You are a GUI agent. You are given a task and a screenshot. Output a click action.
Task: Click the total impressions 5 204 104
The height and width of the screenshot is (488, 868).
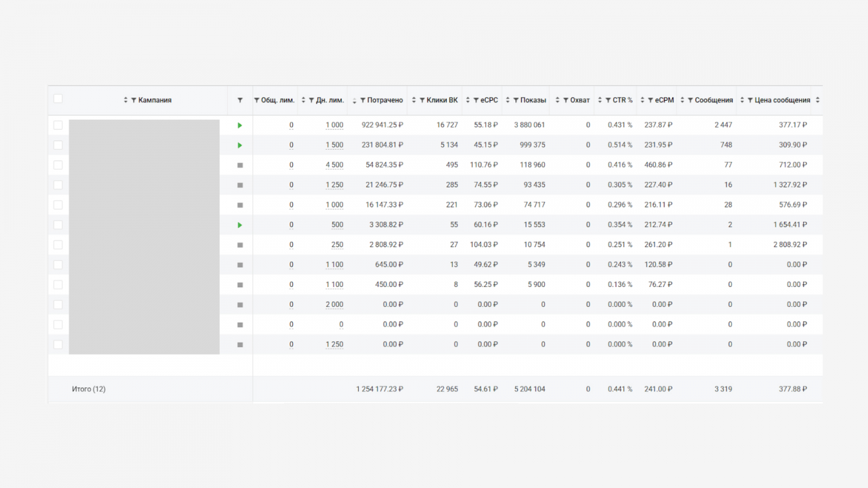[x=530, y=389]
